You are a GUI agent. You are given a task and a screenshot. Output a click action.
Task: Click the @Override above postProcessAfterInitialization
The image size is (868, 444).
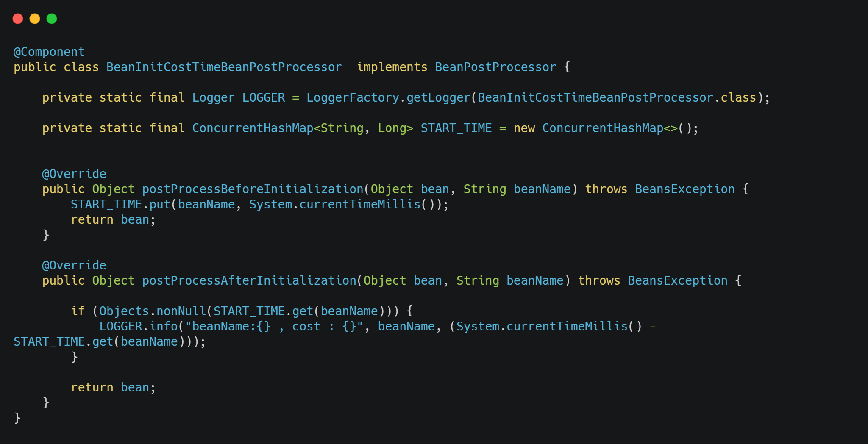(74, 265)
